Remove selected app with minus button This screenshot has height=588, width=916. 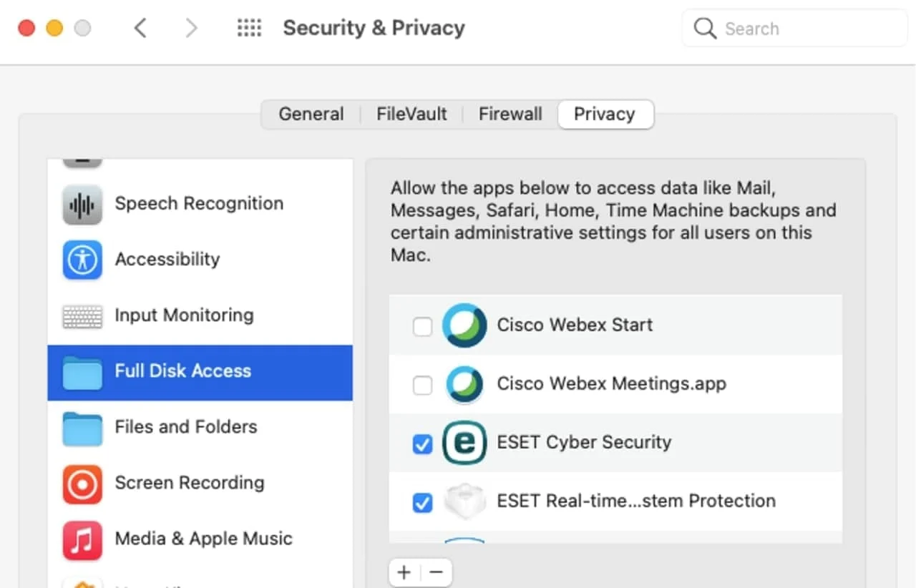437,572
